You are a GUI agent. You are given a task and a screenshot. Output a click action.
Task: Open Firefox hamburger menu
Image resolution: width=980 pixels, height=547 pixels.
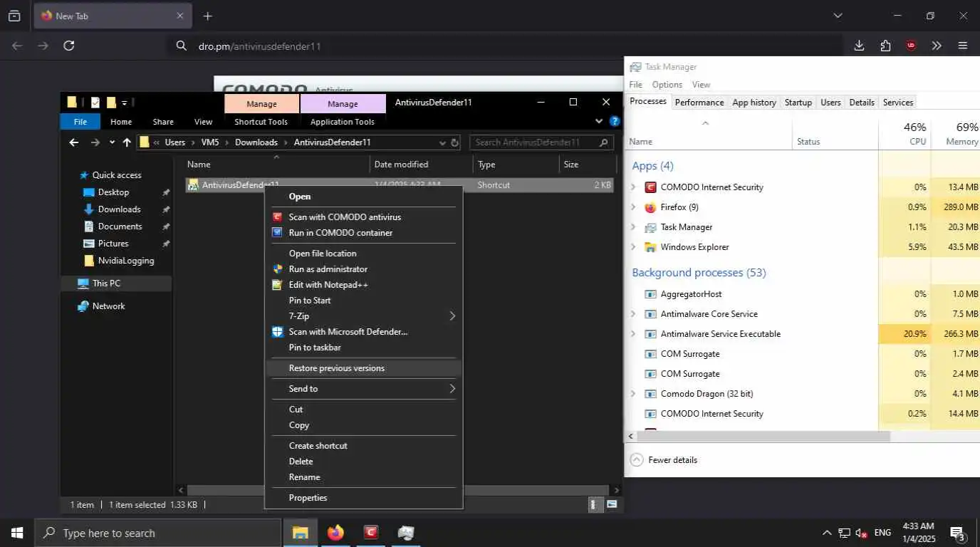[x=963, y=46]
